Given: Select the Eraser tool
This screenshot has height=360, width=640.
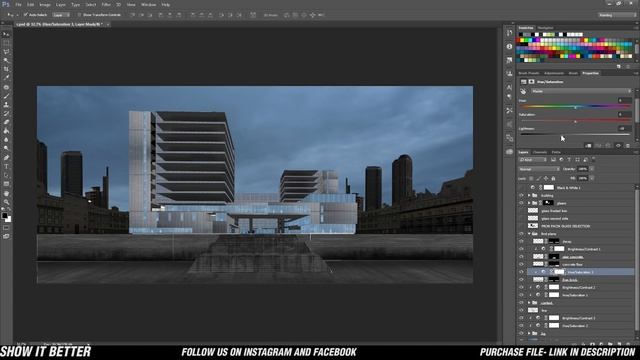Looking at the screenshot, I should point(6,122).
